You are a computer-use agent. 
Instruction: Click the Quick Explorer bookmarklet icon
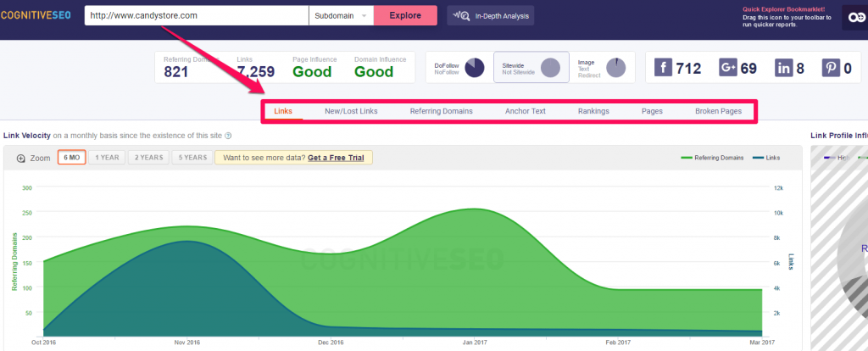(854, 17)
